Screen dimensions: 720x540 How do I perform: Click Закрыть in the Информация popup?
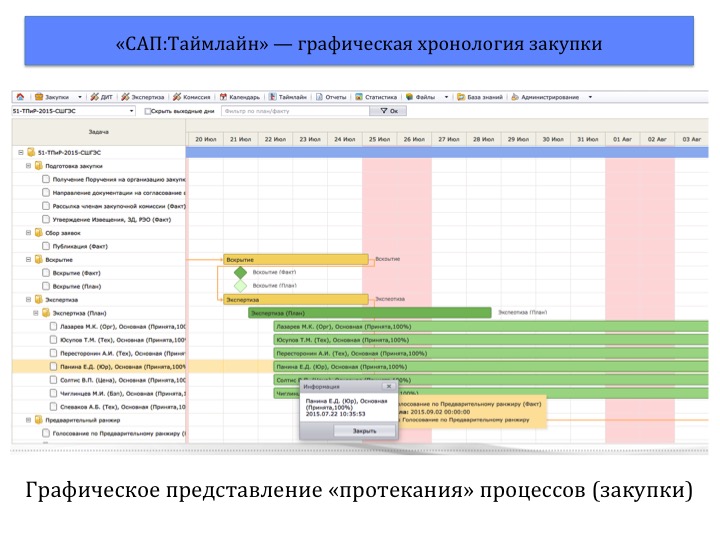364,431
